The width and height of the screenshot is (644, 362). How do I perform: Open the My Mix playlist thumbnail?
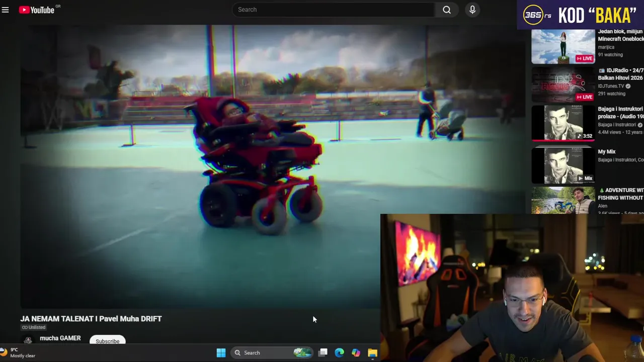(563, 165)
